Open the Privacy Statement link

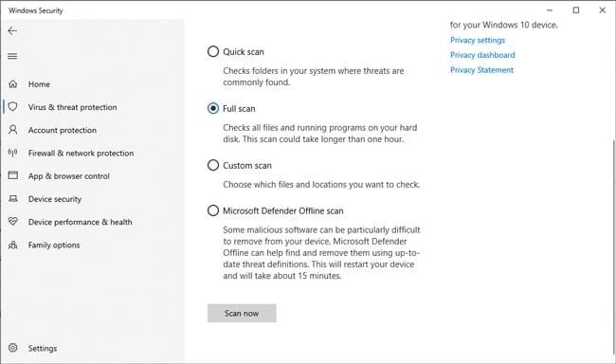click(x=481, y=70)
